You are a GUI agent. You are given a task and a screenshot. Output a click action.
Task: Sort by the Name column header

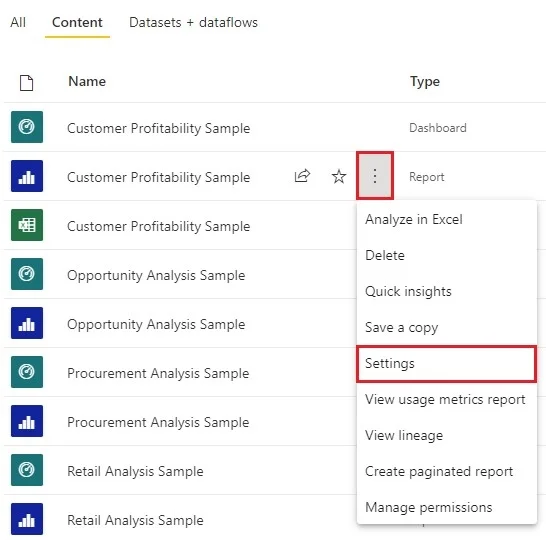pyautogui.click(x=87, y=81)
